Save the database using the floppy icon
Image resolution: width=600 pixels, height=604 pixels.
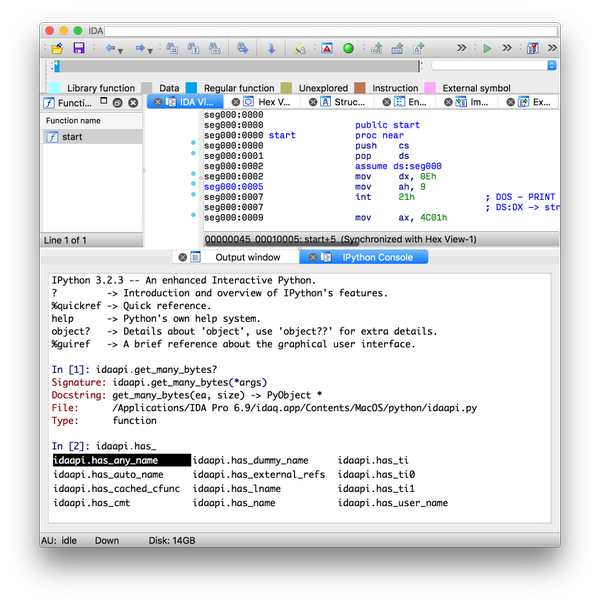tap(79, 48)
